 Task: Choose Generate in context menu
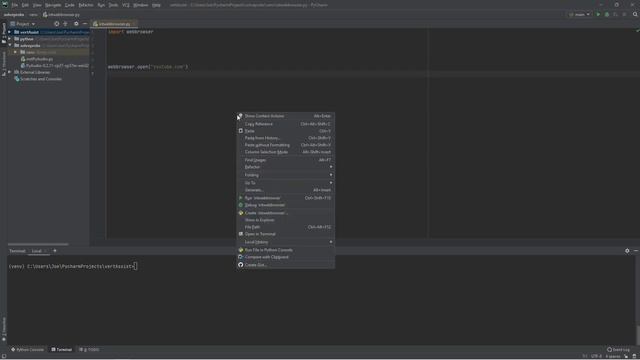(x=285, y=190)
